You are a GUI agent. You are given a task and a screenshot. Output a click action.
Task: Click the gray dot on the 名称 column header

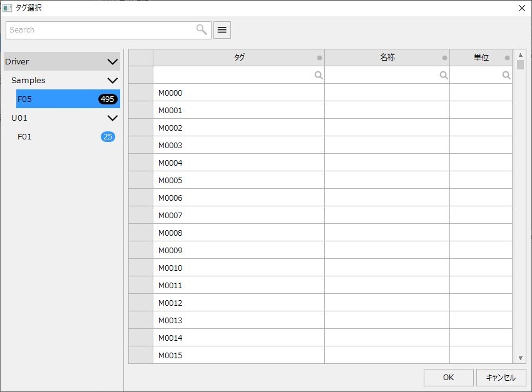click(444, 57)
